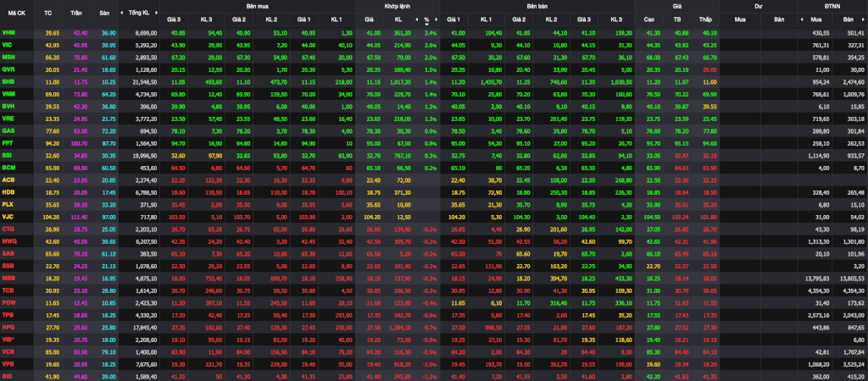
Task: Click the left arrow beside the % column header
Action: (417, 19)
